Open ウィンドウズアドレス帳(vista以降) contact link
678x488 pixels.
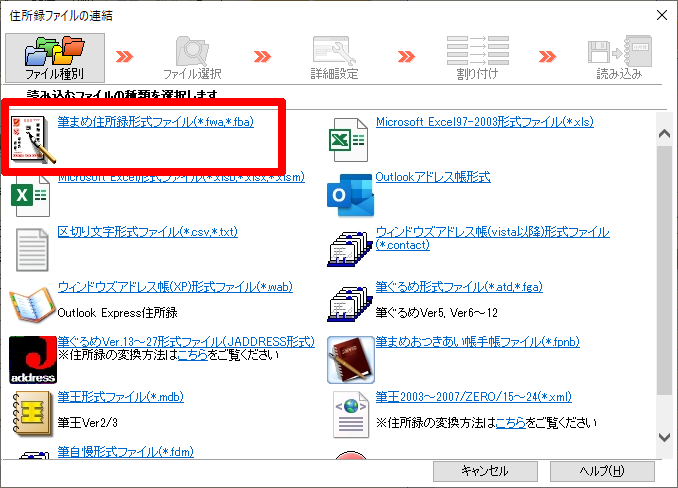(493, 238)
